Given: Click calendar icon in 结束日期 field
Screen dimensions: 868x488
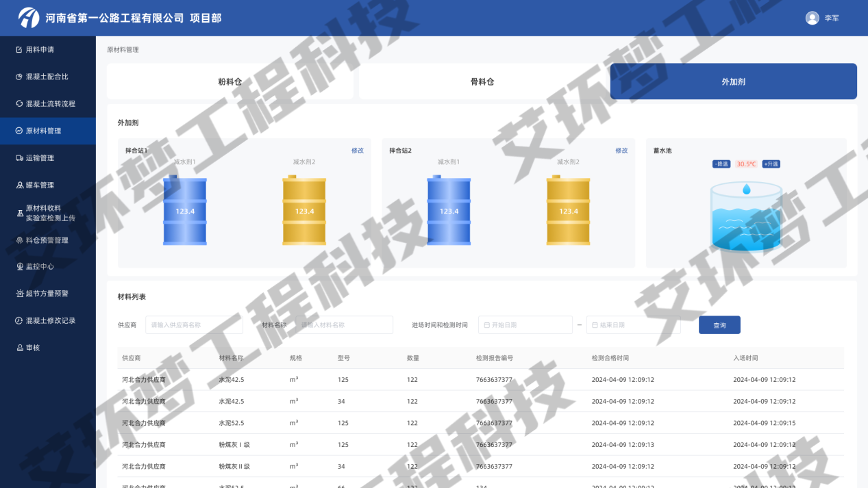Looking at the screenshot, I should (x=595, y=325).
